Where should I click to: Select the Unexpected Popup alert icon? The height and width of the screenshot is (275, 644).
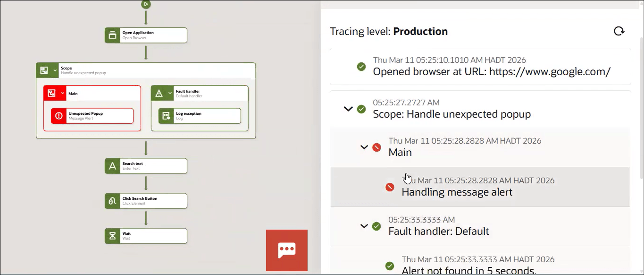point(59,116)
